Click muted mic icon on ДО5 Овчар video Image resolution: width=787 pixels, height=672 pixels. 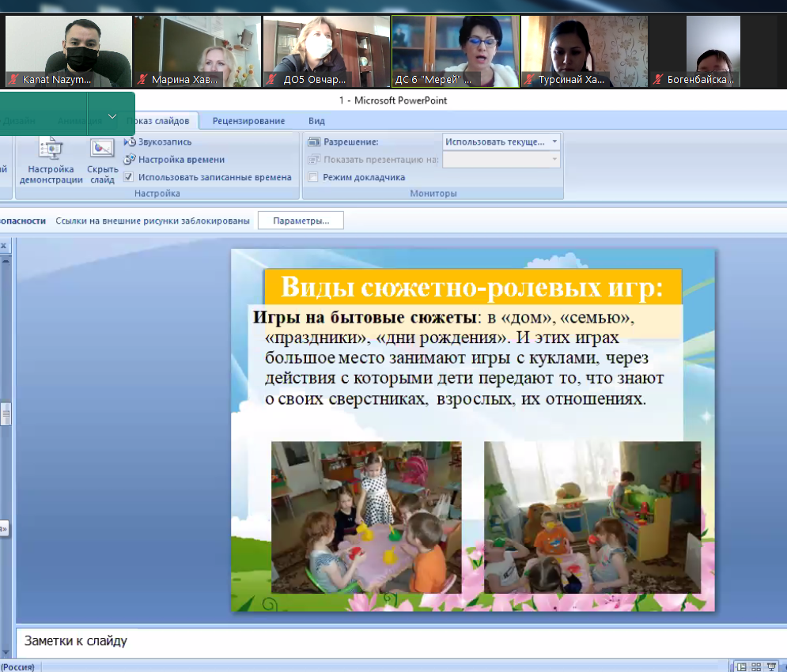point(273,79)
